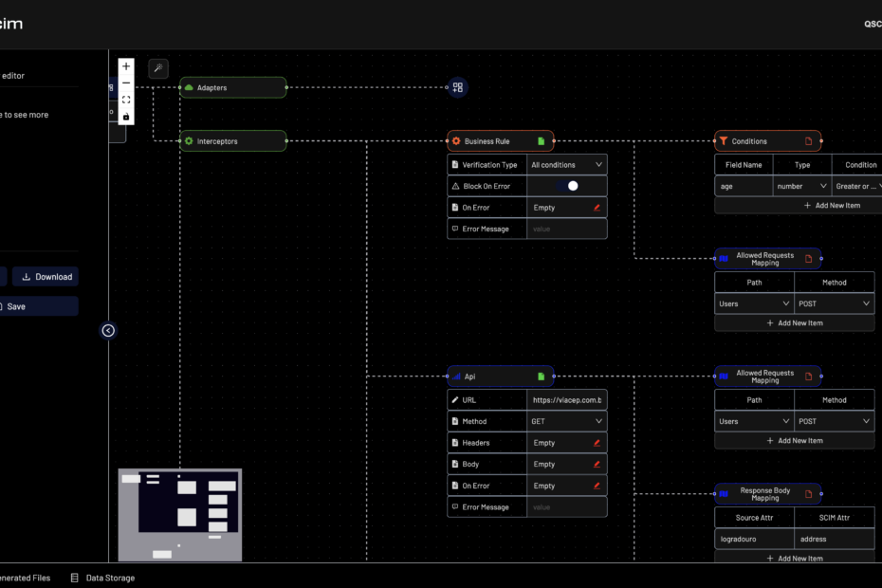Open the Generated Files tab
The height and width of the screenshot is (588, 882).
(x=24, y=578)
